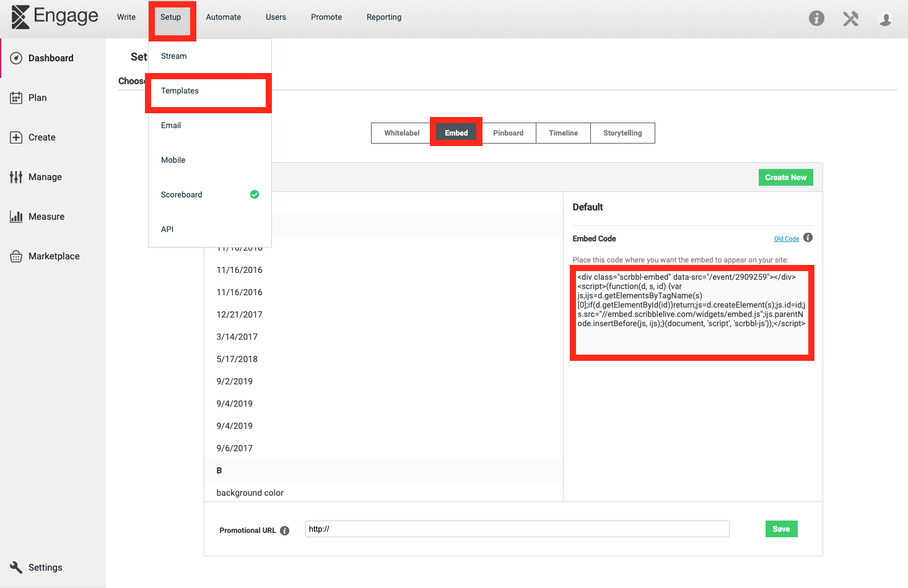
Task: Open the Automate menu
Action: [224, 17]
